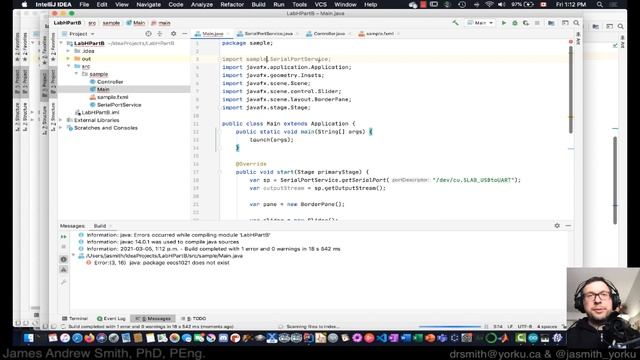Open the Main run configuration dropdown
Image resolution: width=640 pixels, height=360 pixels.
point(480,23)
